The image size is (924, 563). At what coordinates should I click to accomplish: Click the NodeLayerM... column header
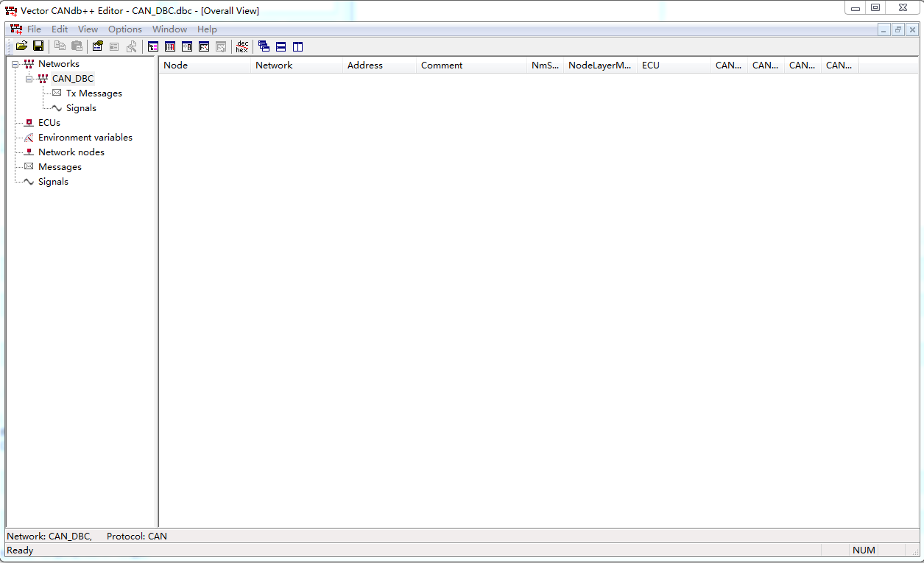coord(601,65)
